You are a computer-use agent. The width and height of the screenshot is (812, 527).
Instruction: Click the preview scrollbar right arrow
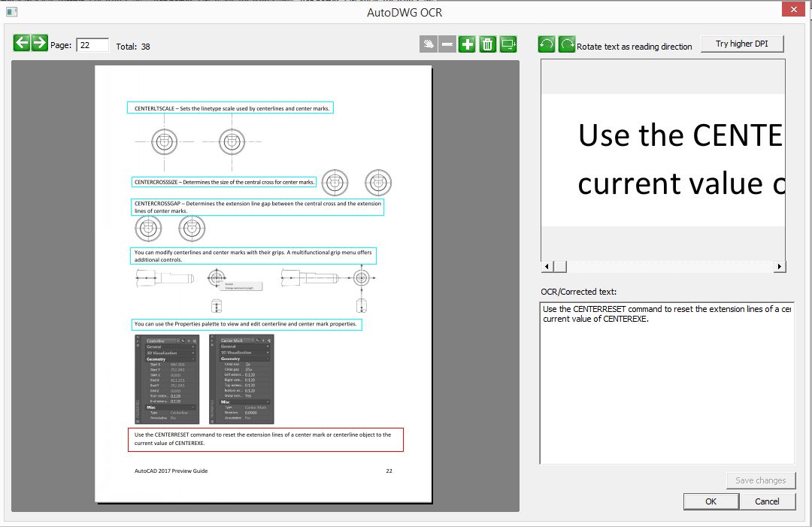point(780,266)
